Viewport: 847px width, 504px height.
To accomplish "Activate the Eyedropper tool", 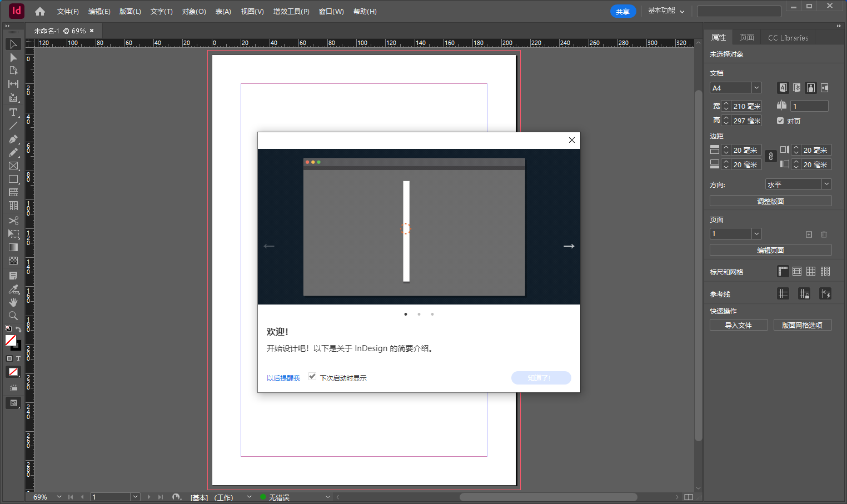I will (13, 289).
